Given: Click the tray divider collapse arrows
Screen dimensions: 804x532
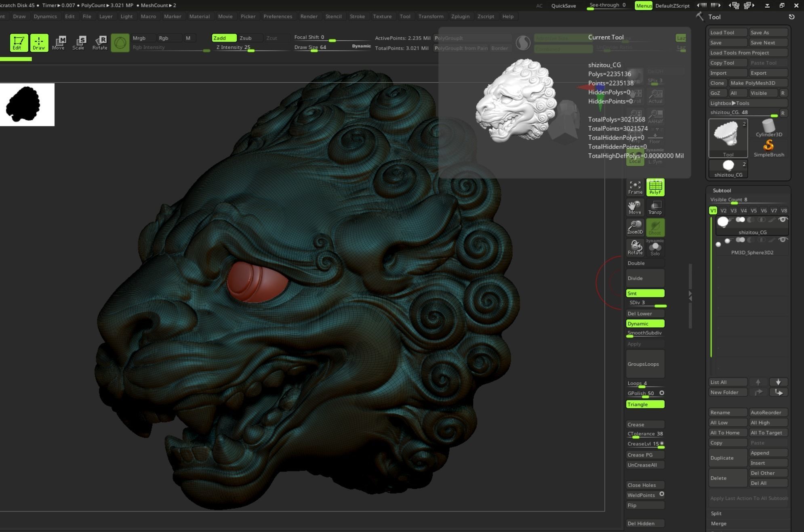Looking at the screenshot, I should pos(690,295).
